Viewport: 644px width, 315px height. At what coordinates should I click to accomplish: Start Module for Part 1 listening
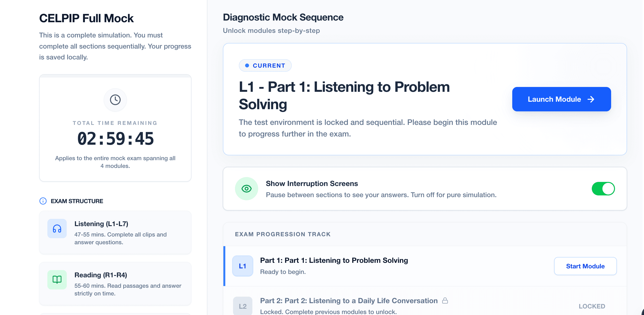pyautogui.click(x=585, y=266)
